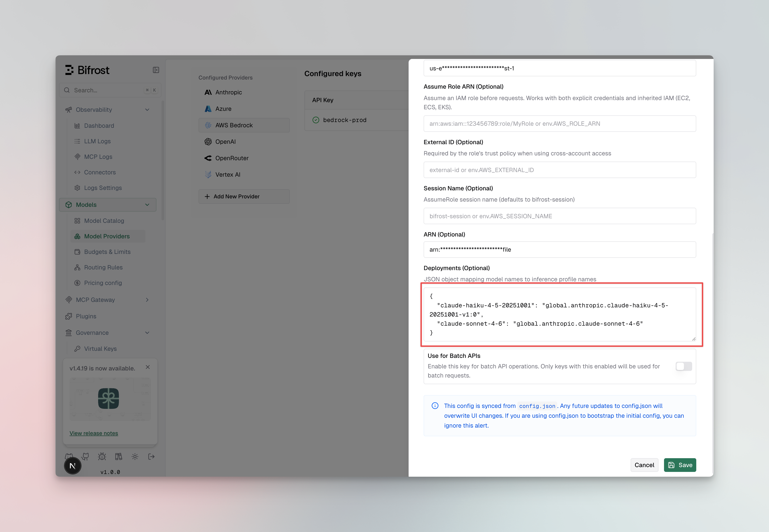Image resolution: width=769 pixels, height=532 pixels.
Task: Dismiss the v1.4.19 update notice
Action: 148,367
